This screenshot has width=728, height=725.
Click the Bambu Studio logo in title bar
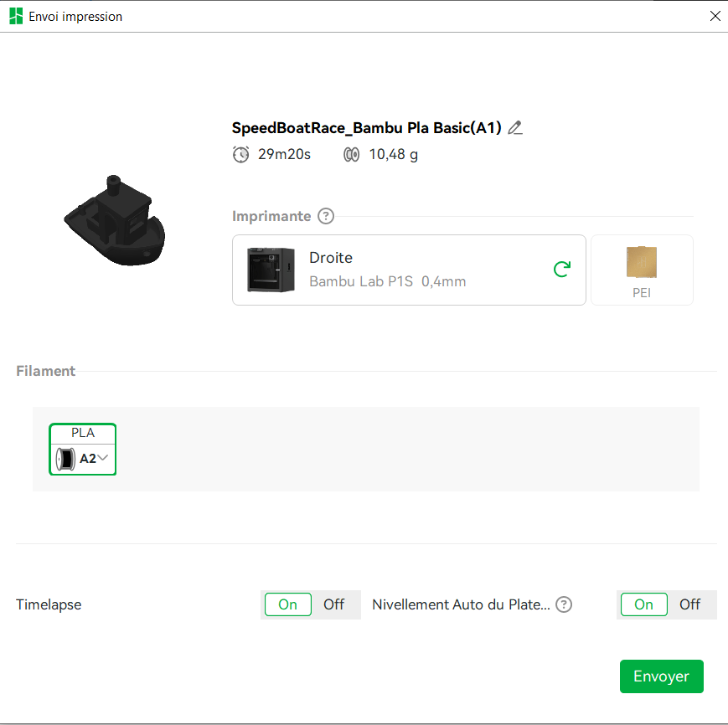click(x=15, y=16)
